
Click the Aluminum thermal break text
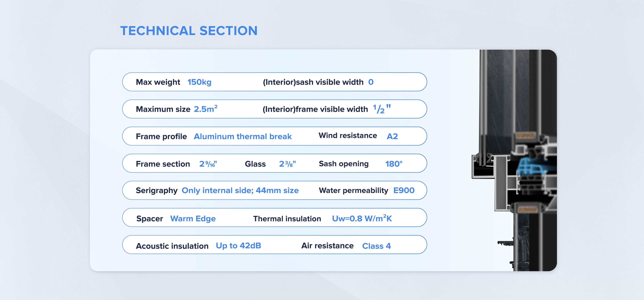point(243,136)
